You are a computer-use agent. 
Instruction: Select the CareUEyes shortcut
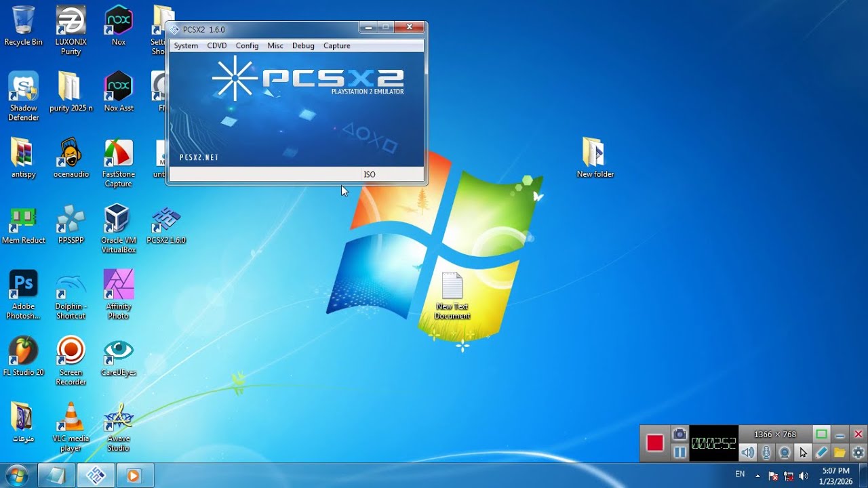(119, 357)
